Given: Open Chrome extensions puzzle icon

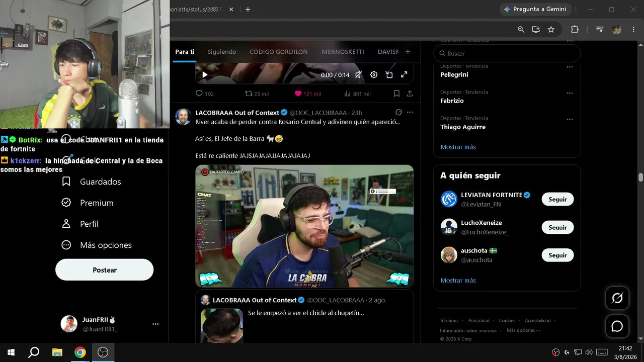Looking at the screenshot, I should click(575, 30).
